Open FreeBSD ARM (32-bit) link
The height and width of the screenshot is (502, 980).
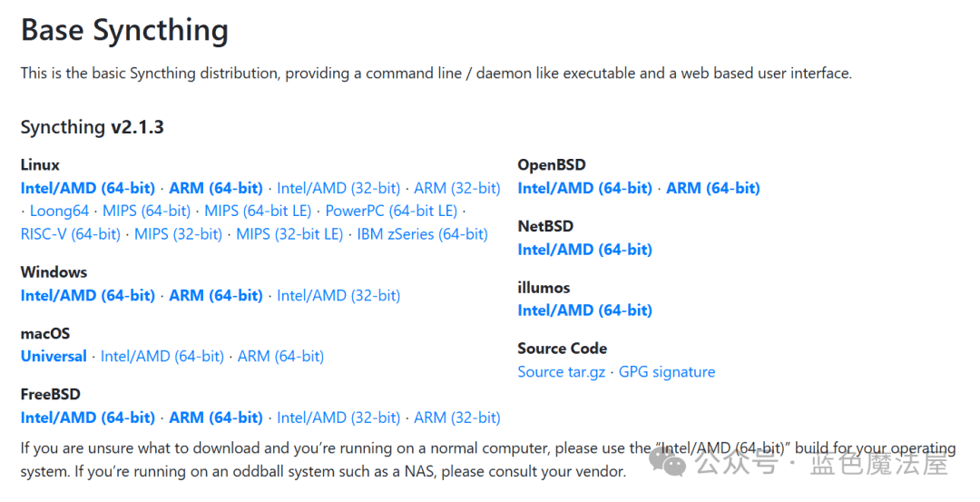pyautogui.click(x=456, y=418)
